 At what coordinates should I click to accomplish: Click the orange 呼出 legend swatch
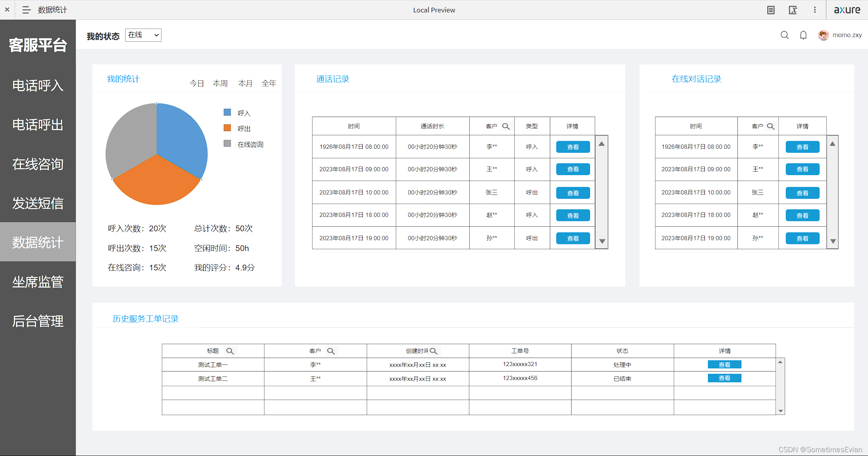[227, 128]
